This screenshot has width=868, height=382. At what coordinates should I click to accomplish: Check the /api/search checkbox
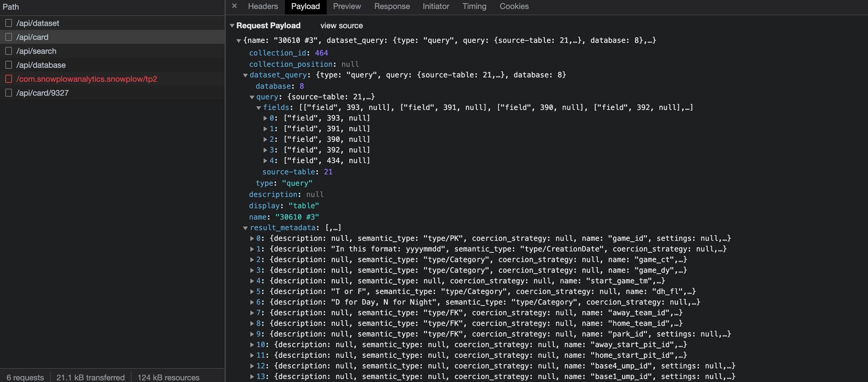8,50
